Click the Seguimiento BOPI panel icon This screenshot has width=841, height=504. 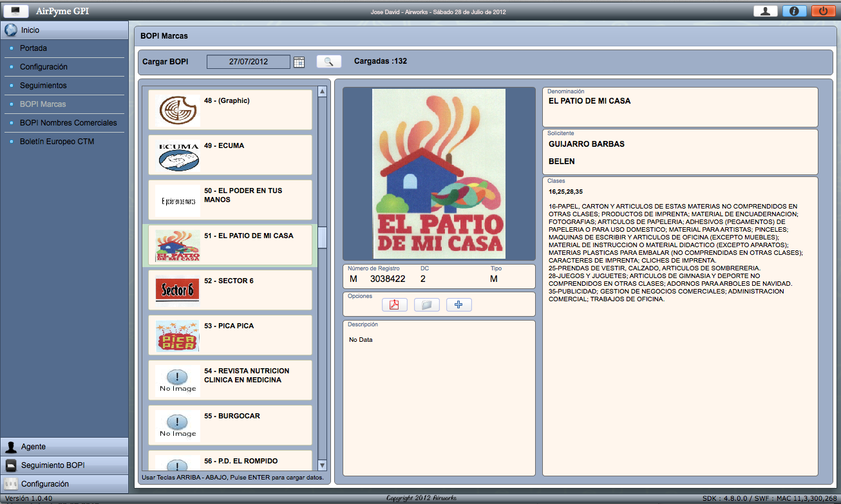[11, 465]
